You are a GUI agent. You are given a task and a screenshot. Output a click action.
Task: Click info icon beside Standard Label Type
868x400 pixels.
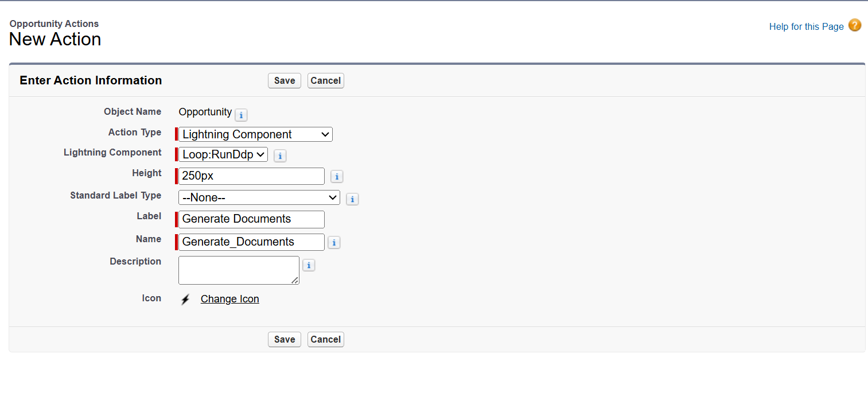(x=352, y=199)
